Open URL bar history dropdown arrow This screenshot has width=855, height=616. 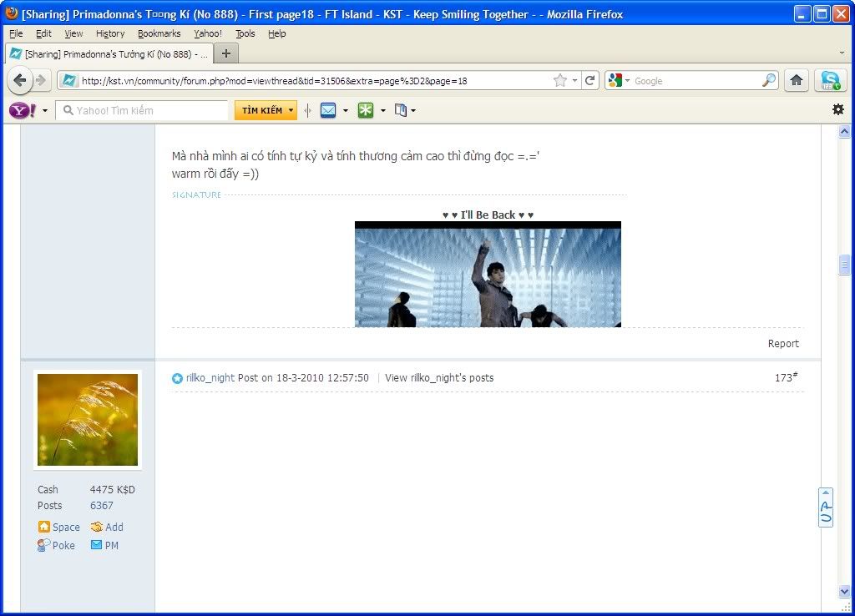[x=574, y=81]
